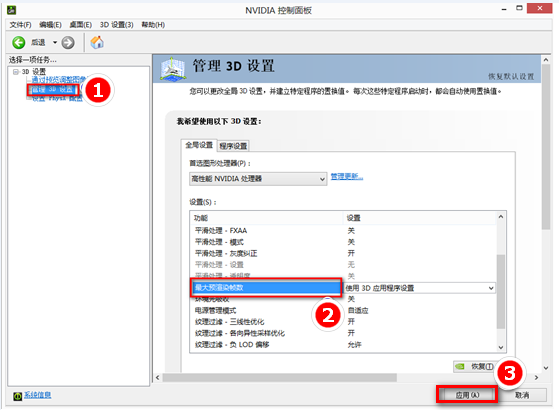Click the 管理更新... link
Image resolution: width=559 pixels, height=410 pixels.
[347, 176]
